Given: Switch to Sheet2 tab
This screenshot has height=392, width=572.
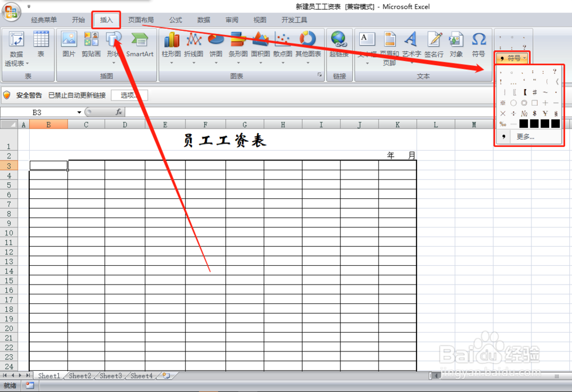Looking at the screenshot, I should pyautogui.click(x=80, y=375).
